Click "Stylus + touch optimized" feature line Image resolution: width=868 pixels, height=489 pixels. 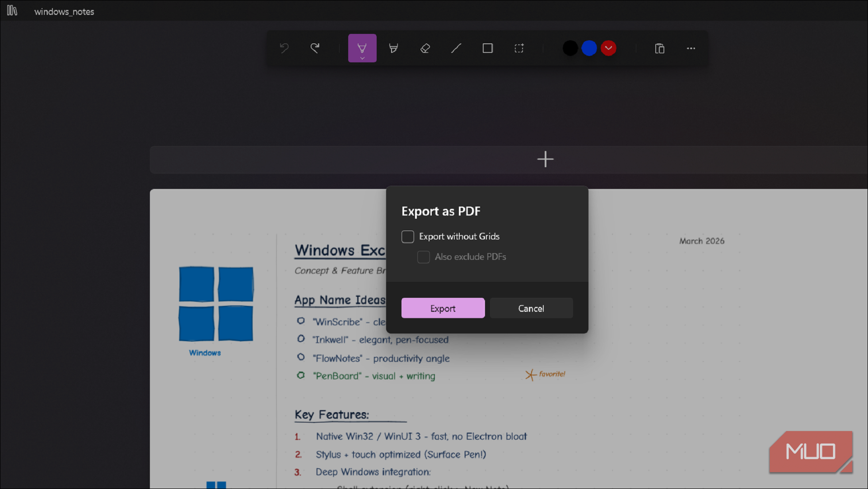pyautogui.click(x=401, y=454)
